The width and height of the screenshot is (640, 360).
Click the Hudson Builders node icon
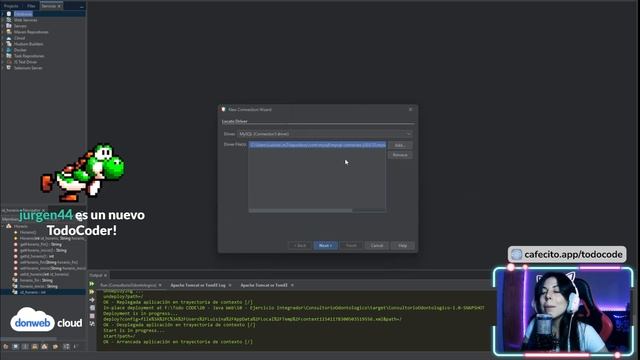(x=9, y=44)
